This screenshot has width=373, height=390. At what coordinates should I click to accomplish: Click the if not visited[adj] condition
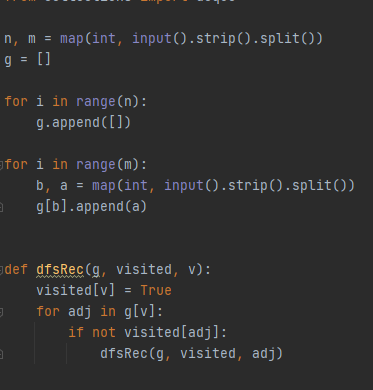click(x=147, y=333)
